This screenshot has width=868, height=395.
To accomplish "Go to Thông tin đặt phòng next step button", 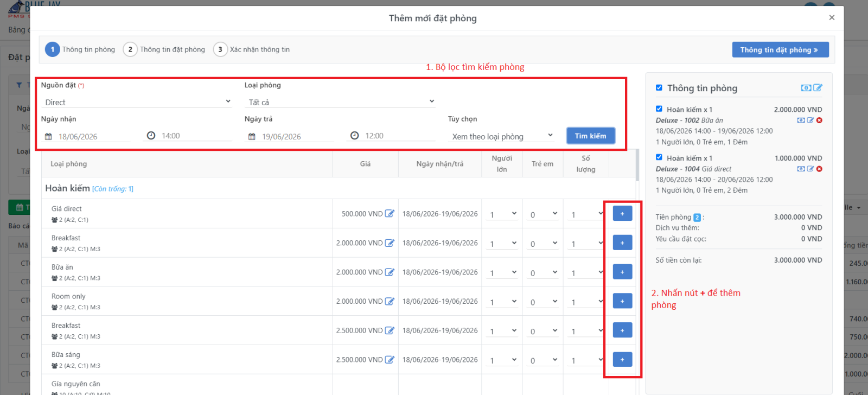I will click(780, 50).
